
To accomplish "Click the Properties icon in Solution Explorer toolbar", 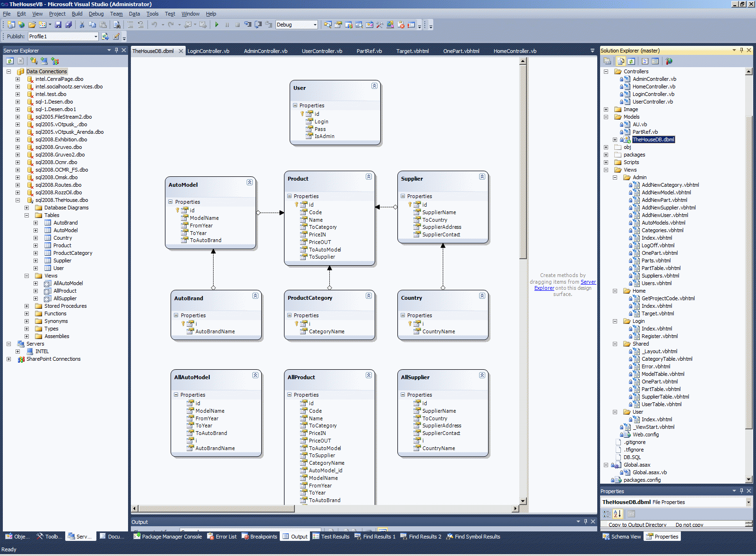I will point(608,61).
